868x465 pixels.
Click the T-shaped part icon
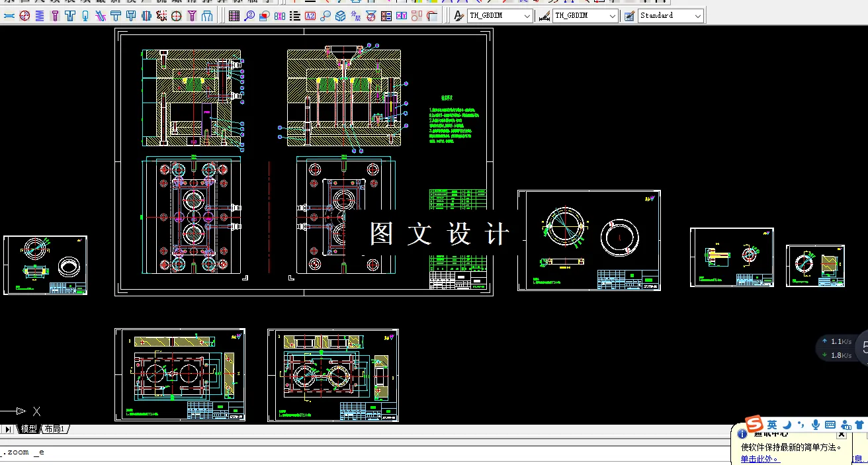point(70,15)
